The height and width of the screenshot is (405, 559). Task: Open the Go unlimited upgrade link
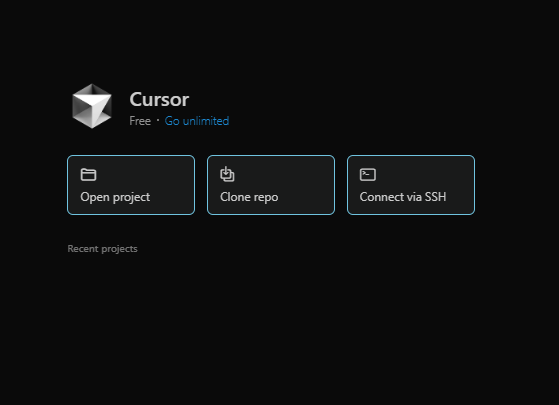(x=197, y=121)
